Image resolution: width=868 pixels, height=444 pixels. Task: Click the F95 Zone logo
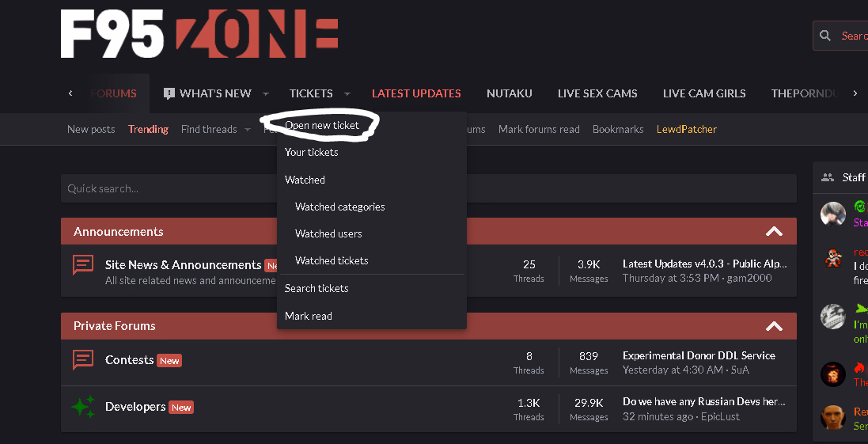tap(199, 34)
